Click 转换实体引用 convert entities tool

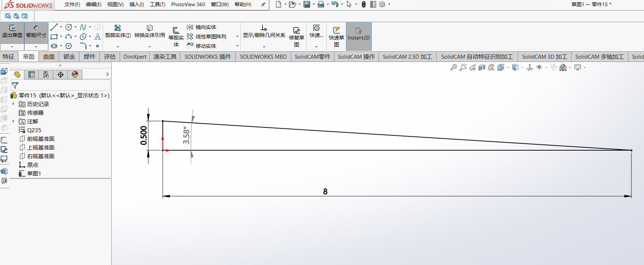tap(149, 31)
